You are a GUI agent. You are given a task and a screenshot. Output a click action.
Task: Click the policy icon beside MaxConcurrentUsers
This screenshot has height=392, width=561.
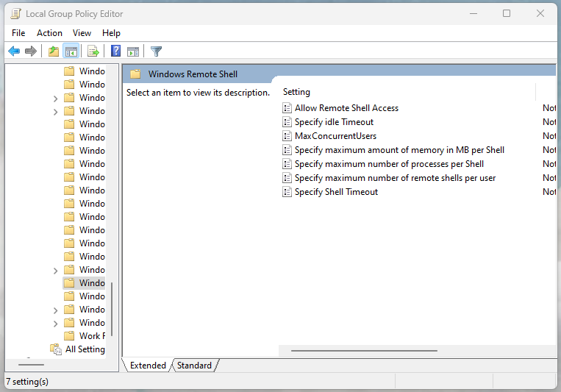click(287, 136)
